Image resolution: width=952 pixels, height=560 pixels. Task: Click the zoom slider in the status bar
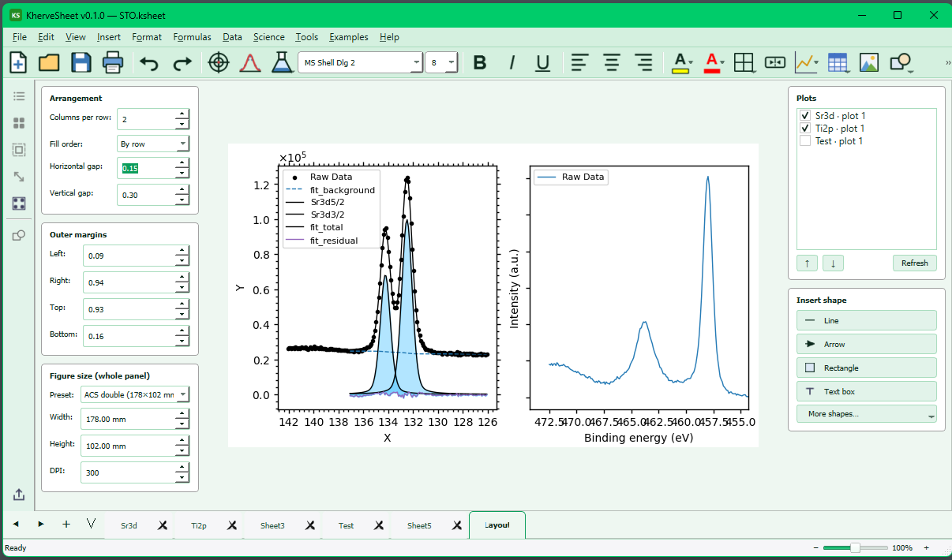point(855,547)
